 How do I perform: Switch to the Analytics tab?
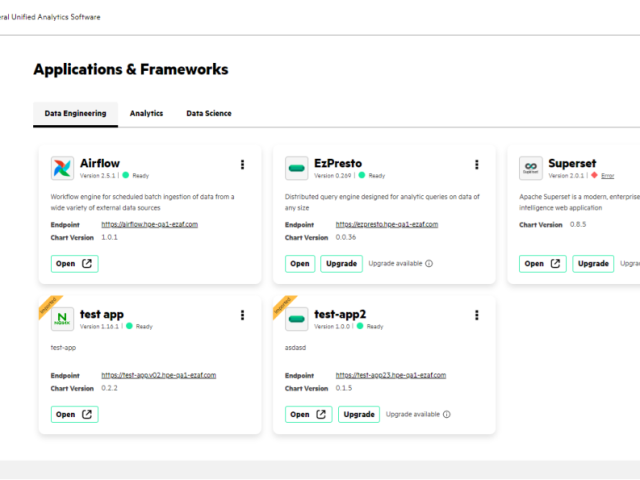(x=147, y=113)
